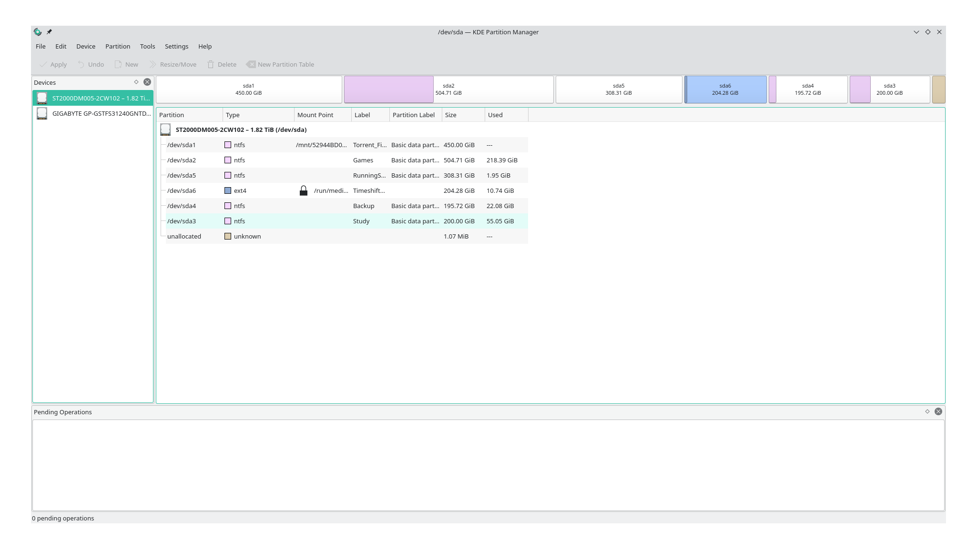Click the Help menu item
The height and width of the screenshot is (560, 977).
click(x=204, y=46)
